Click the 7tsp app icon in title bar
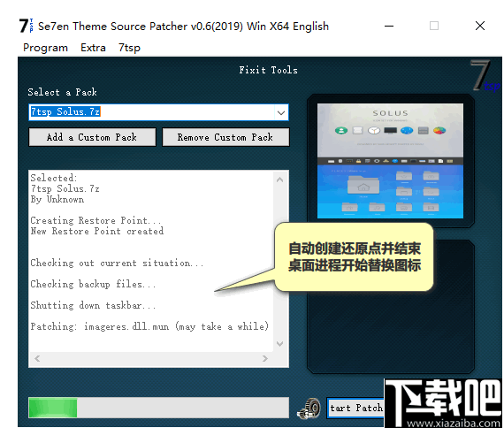 [26, 26]
